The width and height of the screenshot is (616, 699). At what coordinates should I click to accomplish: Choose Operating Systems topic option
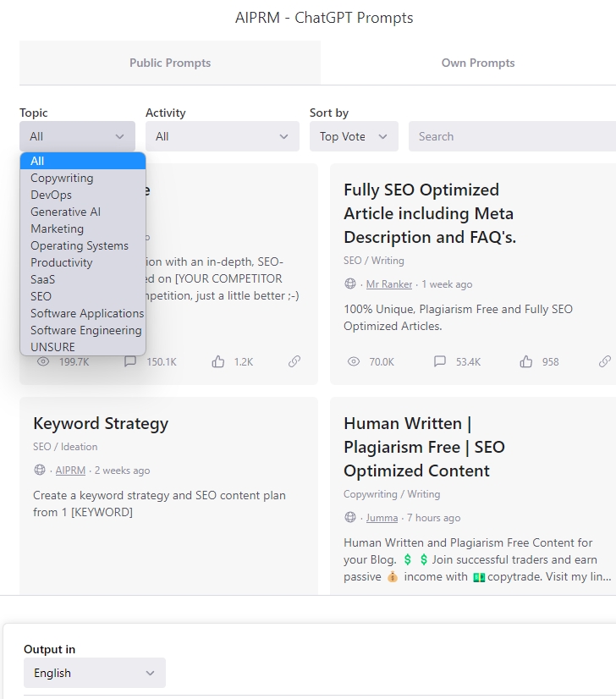tap(83, 245)
